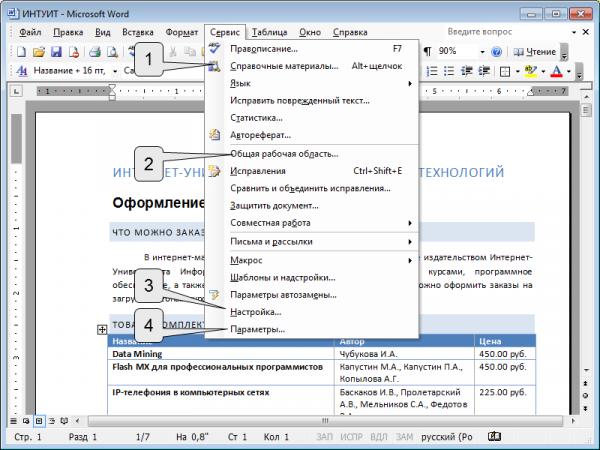Open the Highlight color dropdown arrow
Screen dimensions: 600x450
(x=543, y=72)
